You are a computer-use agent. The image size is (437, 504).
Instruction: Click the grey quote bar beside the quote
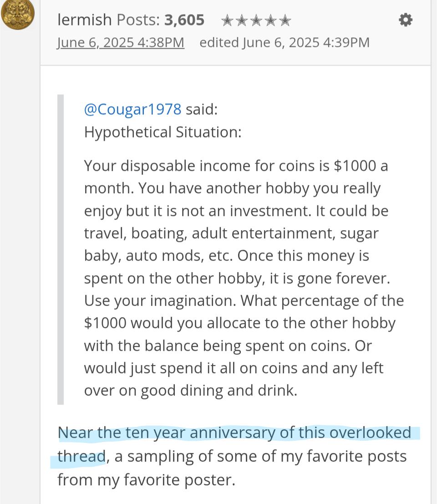tap(61, 249)
